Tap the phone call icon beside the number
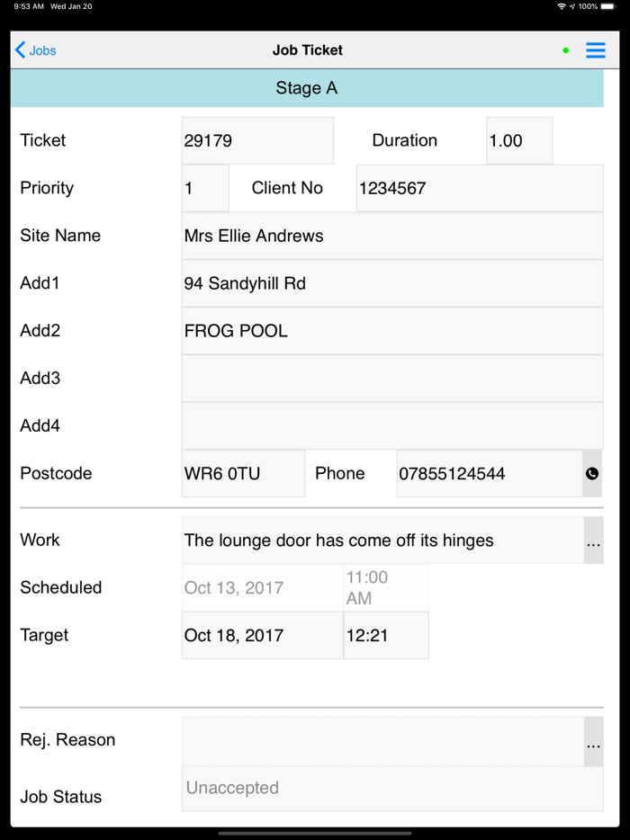Viewport: 630px width, 840px height. 593,473
